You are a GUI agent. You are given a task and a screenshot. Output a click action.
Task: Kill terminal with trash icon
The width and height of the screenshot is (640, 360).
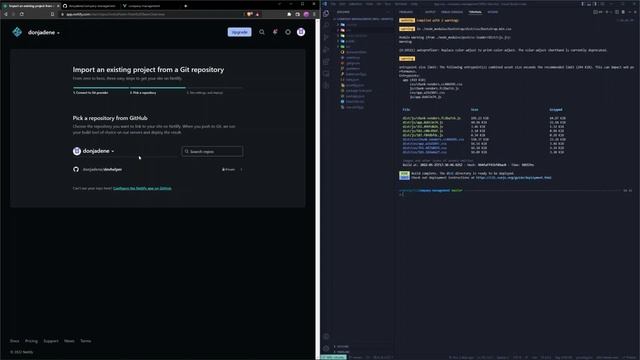tap(623, 12)
